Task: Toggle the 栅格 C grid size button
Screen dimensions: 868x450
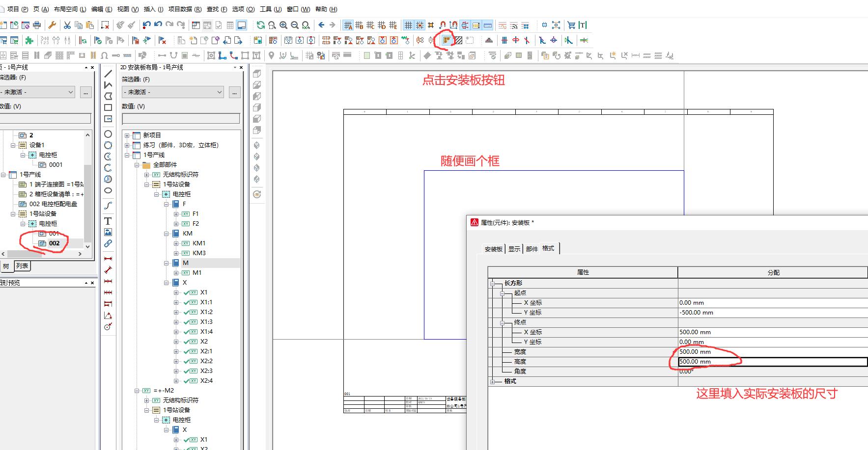Action: [370, 24]
